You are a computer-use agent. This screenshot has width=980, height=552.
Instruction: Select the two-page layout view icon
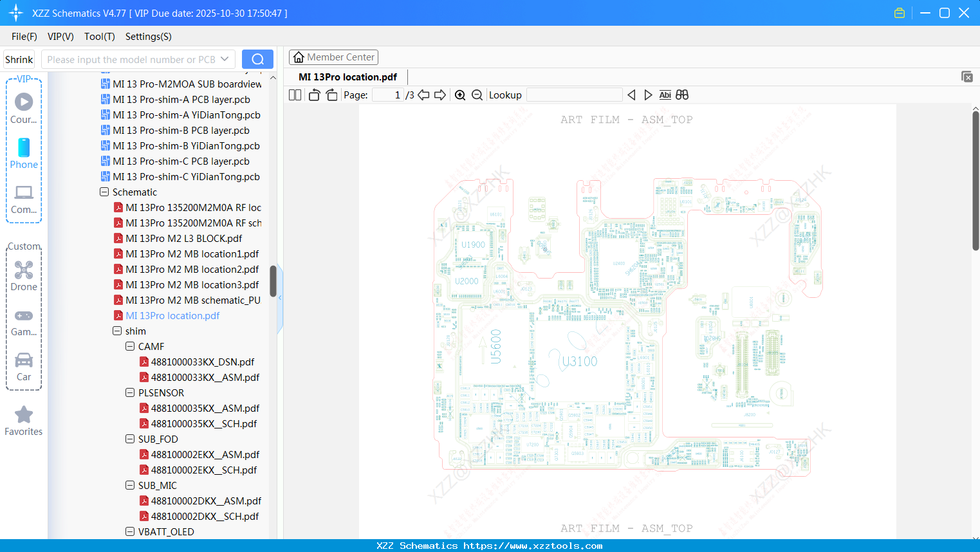coord(294,95)
